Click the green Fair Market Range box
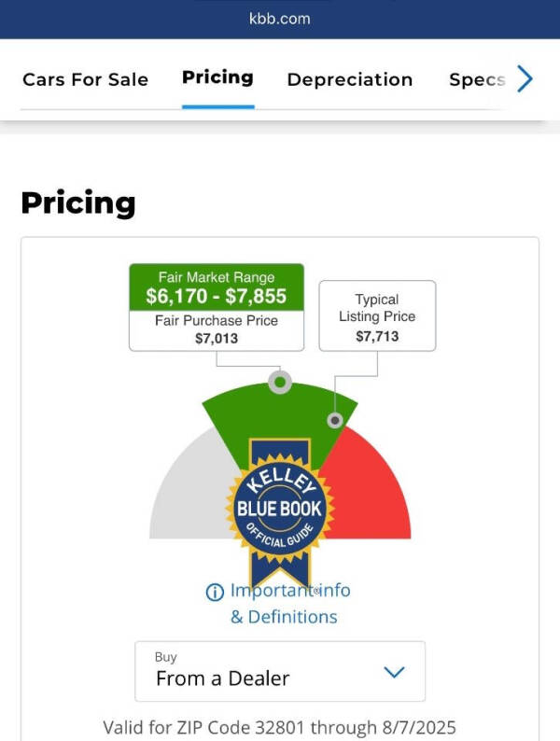This screenshot has height=741, width=560. click(217, 287)
